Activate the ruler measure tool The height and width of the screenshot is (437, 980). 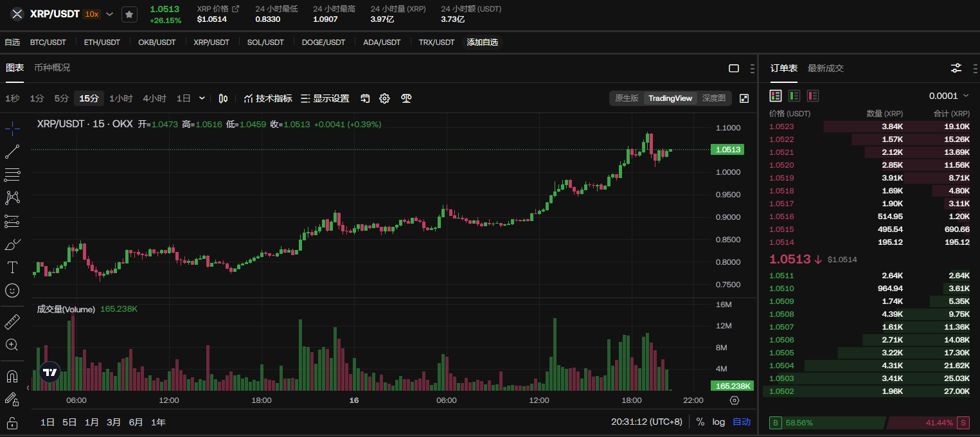12,321
